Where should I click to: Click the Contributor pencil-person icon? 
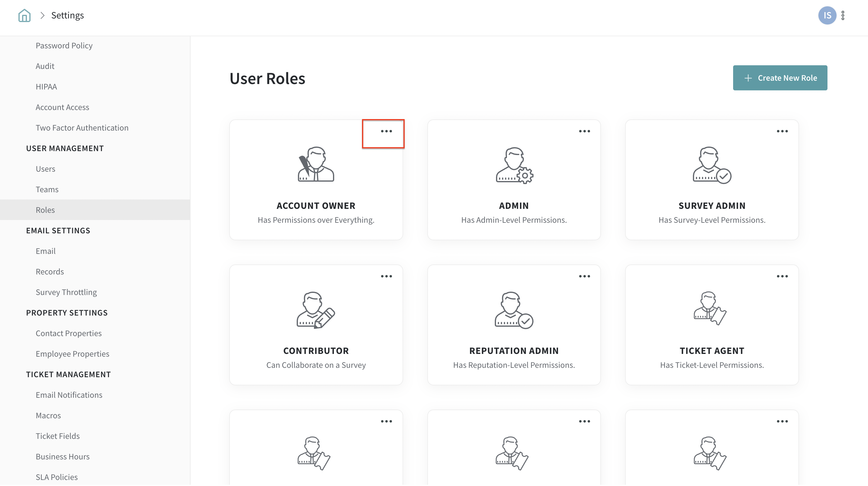[x=316, y=310]
